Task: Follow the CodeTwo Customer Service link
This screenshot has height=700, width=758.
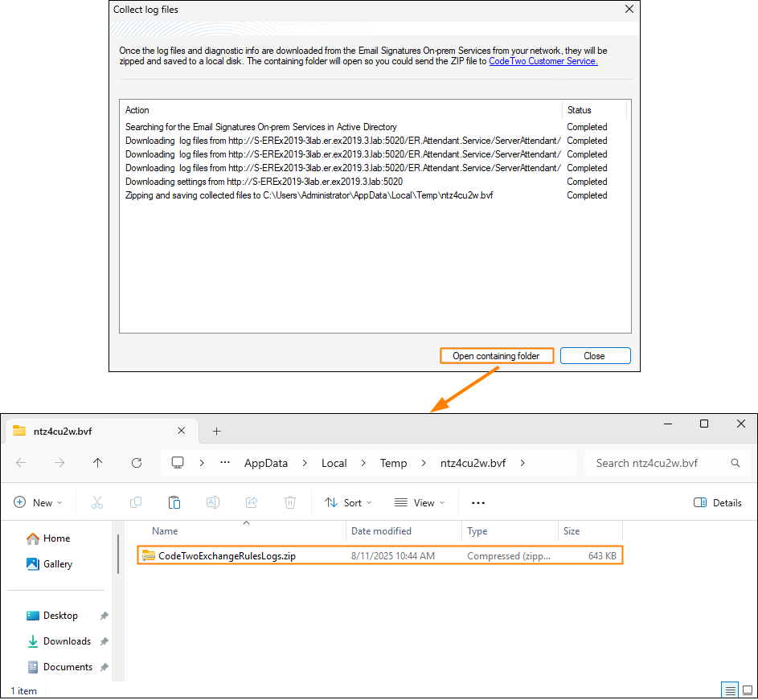Action: pyautogui.click(x=543, y=60)
